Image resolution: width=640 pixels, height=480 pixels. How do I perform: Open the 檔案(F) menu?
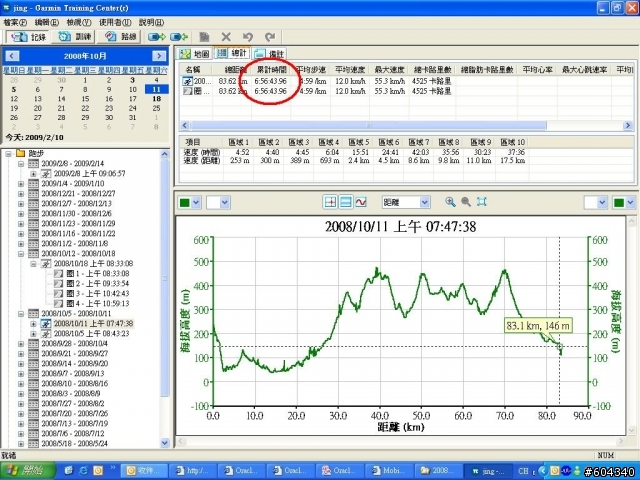[x=15, y=22]
